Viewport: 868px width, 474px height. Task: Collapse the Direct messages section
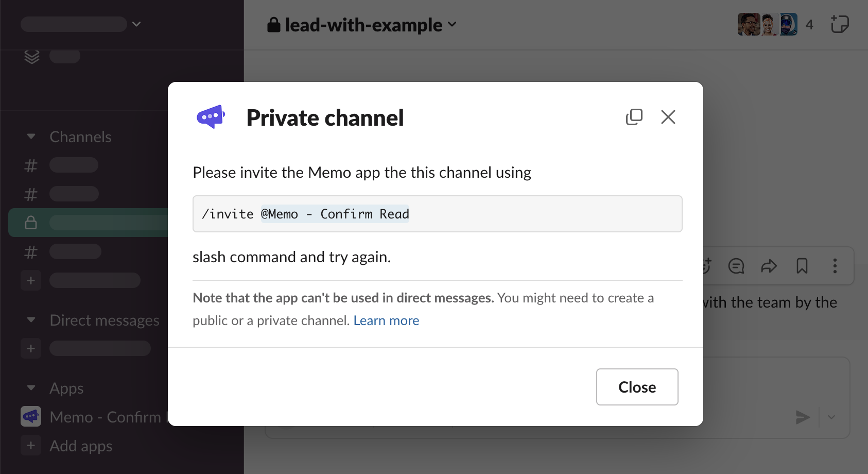tap(31, 320)
